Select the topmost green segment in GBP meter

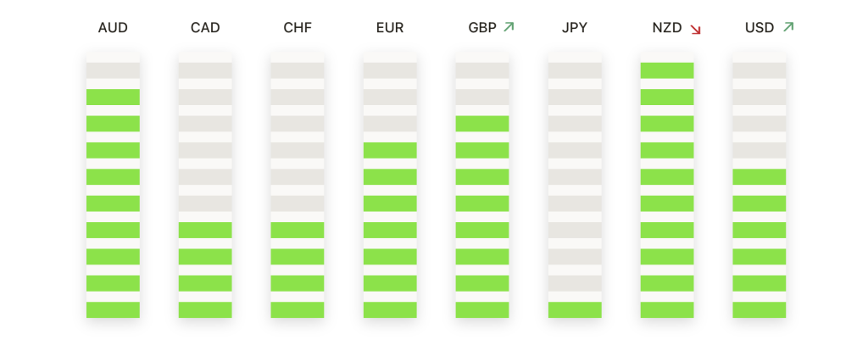482,124
